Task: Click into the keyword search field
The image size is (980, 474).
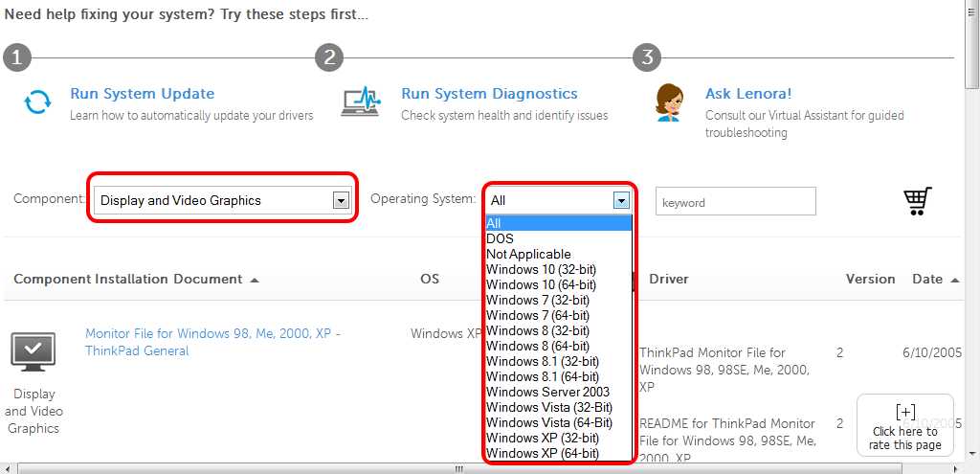Action: (735, 202)
